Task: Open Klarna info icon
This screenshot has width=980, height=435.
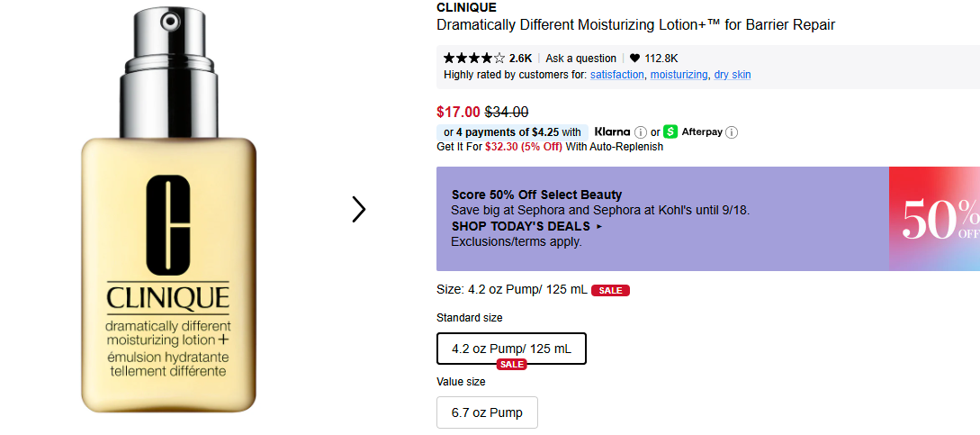Action: [x=640, y=132]
